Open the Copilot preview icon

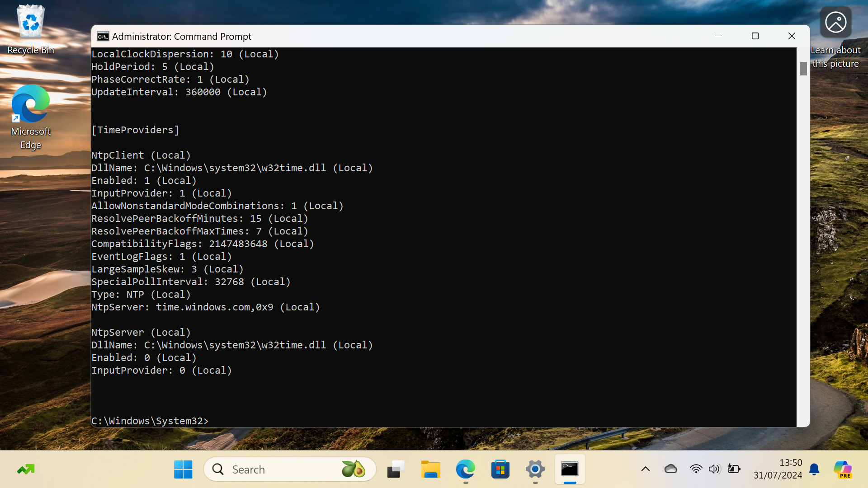pyautogui.click(x=843, y=469)
